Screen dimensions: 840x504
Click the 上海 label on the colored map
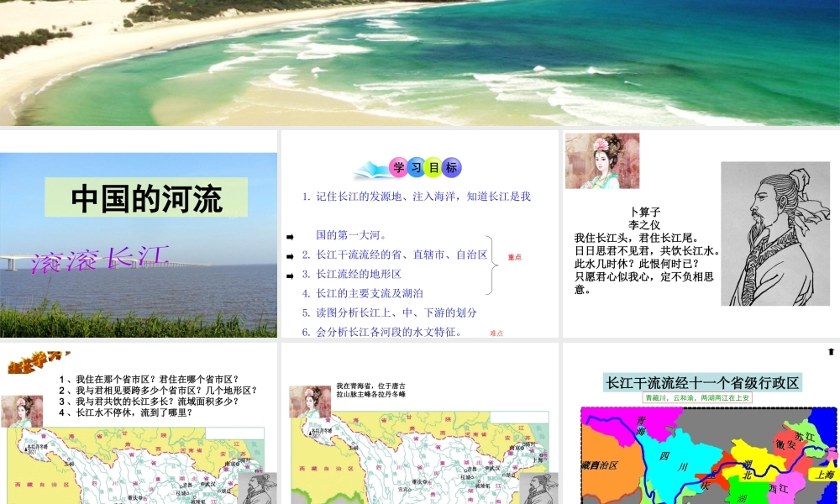tap(825, 475)
